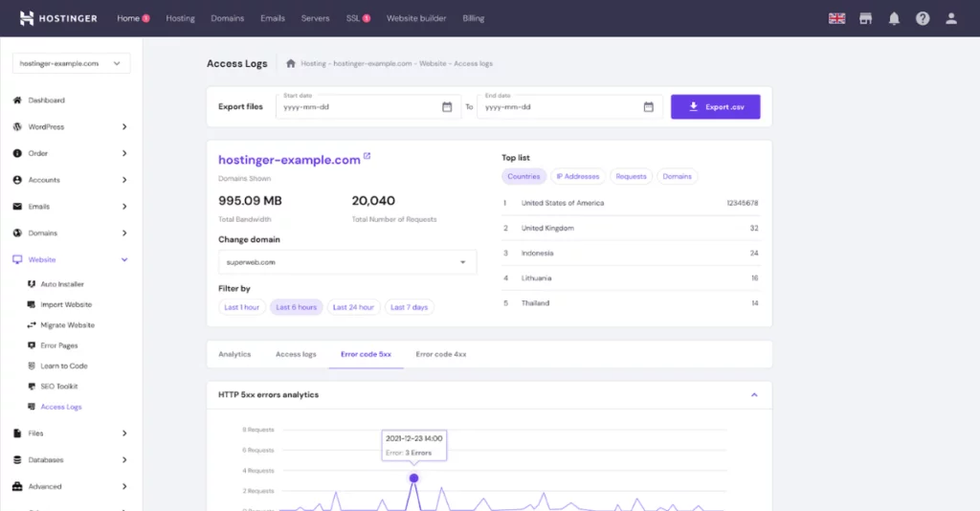Screen dimensions: 980x511
Task: Click the Start date input field
Action: pyautogui.click(x=368, y=107)
